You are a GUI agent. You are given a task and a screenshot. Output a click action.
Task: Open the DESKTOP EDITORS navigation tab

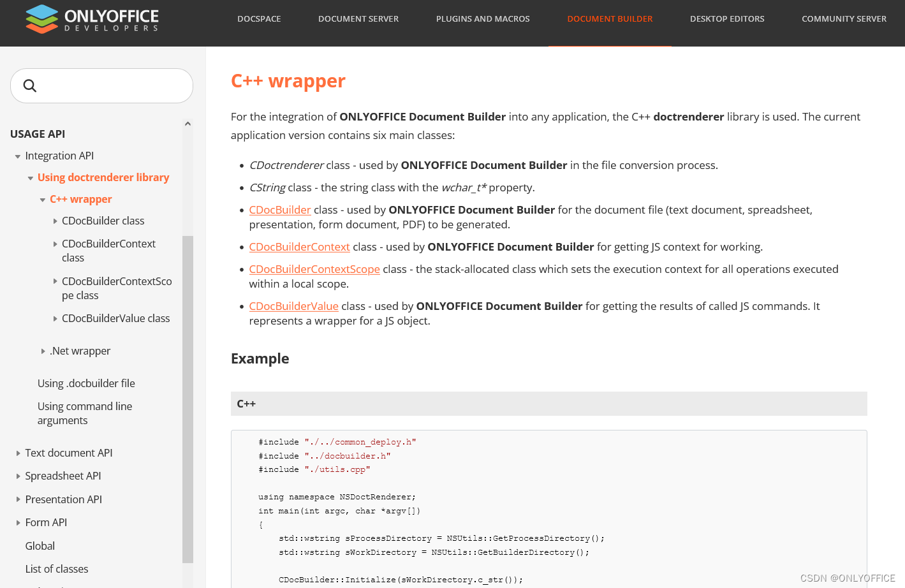(x=727, y=19)
